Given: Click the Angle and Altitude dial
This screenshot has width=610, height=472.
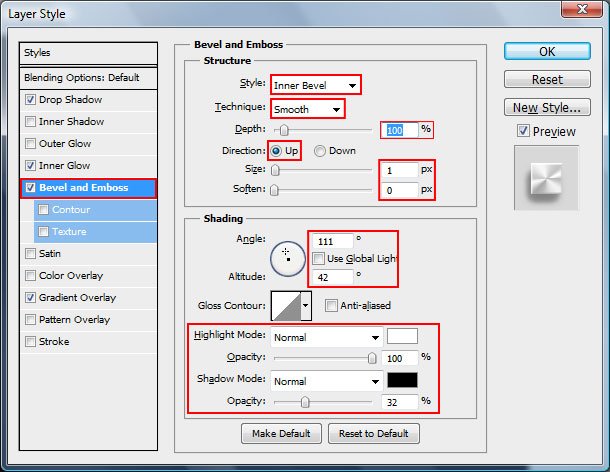Looking at the screenshot, I should [288, 259].
